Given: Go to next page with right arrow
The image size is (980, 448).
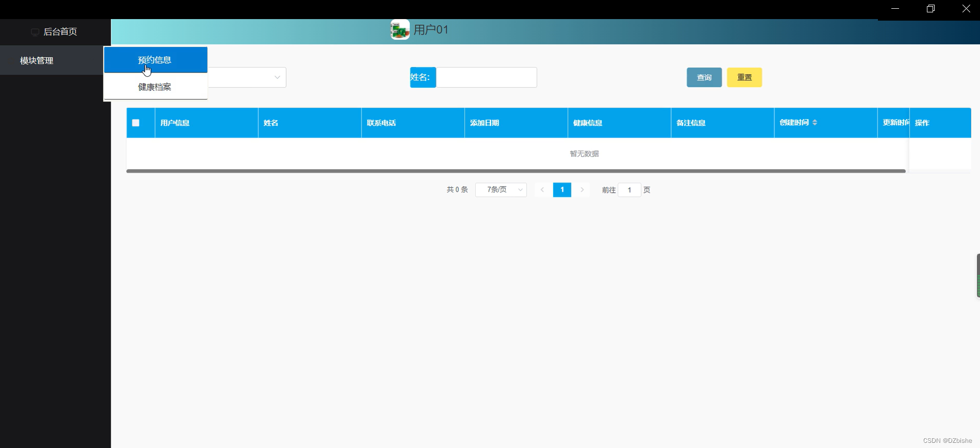Looking at the screenshot, I should pos(582,190).
